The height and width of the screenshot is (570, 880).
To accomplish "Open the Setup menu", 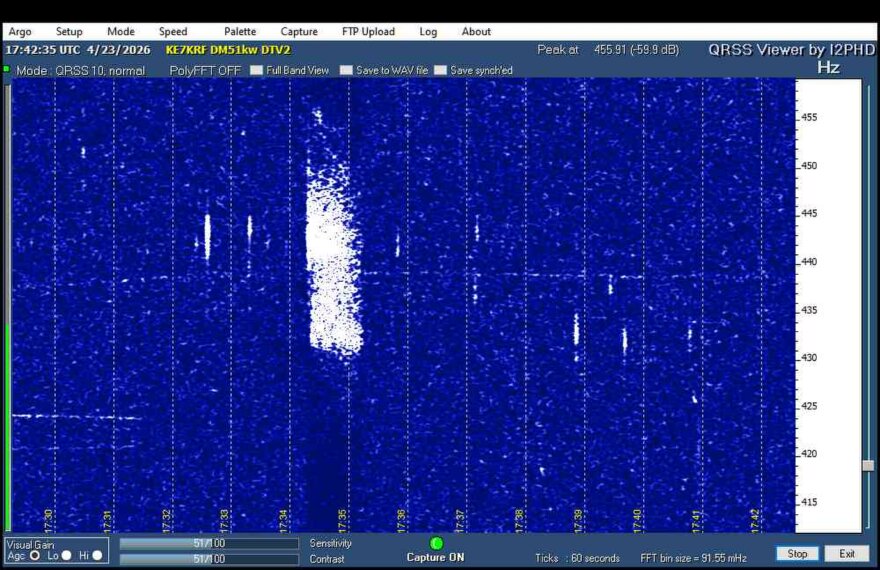I will point(69,32).
